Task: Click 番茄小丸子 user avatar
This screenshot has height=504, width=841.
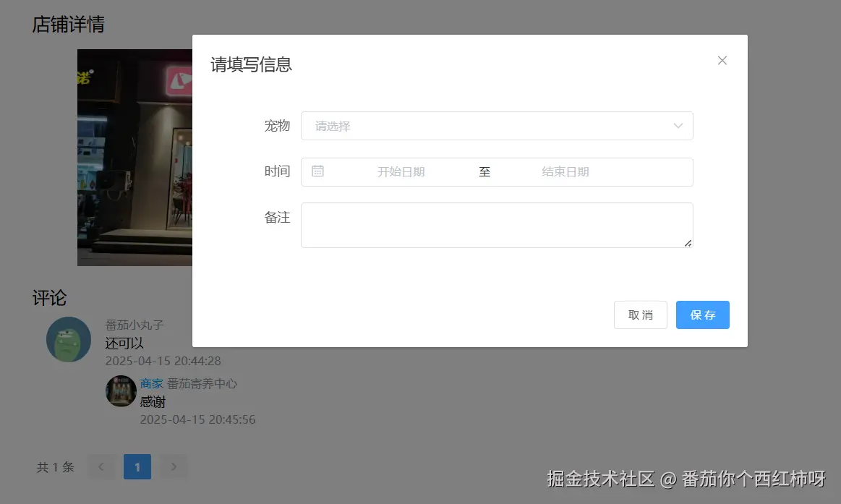Action: (x=69, y=339)
